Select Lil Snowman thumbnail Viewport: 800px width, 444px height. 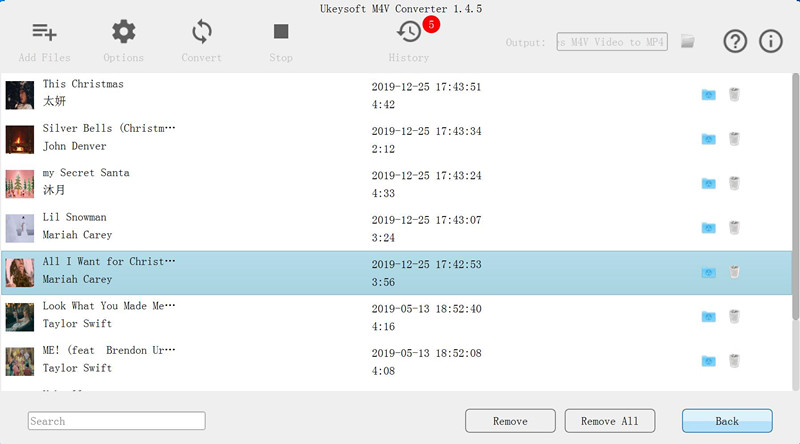pyautogui.click(x=20, y=228)
